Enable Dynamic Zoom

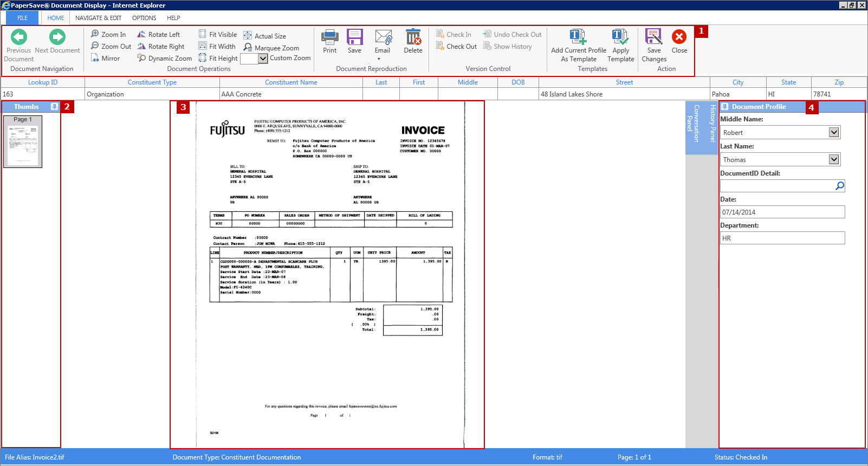click(165, 58)
